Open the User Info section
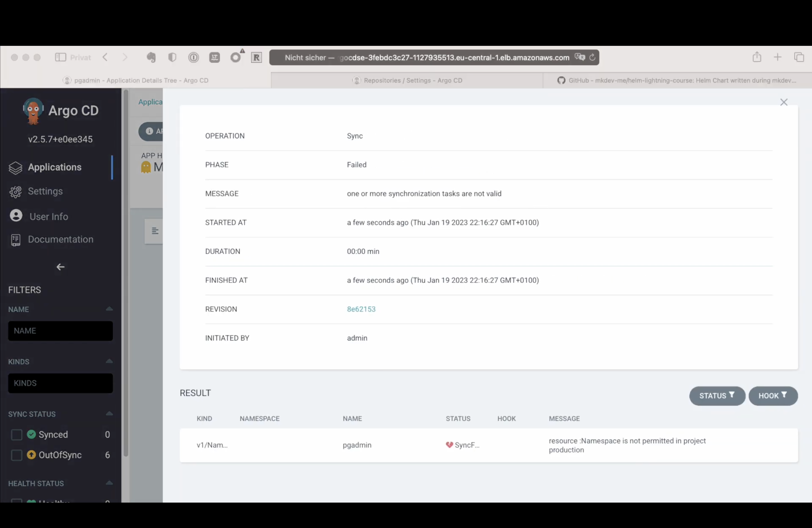The width and height of the screenshot is (812, 528). click(x=49, y=216)
